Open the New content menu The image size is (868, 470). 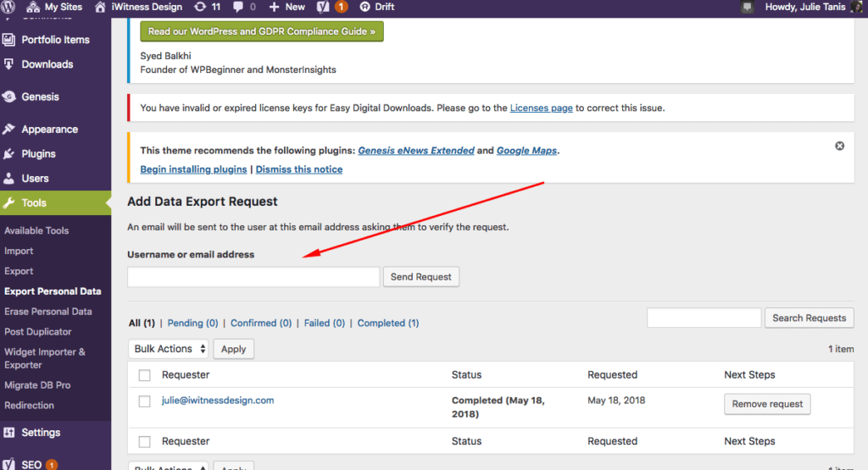pyautogui.click(x=287, y=7)
